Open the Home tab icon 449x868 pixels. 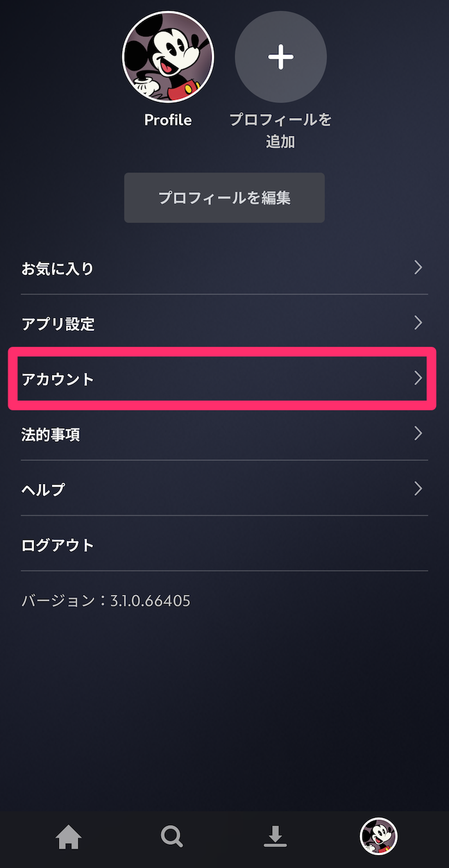point(69,837)
